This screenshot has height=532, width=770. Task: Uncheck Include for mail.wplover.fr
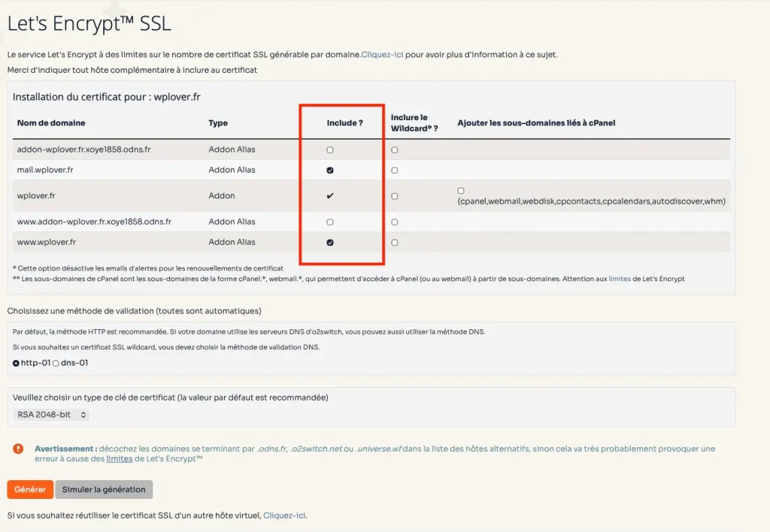click(330, 171)
